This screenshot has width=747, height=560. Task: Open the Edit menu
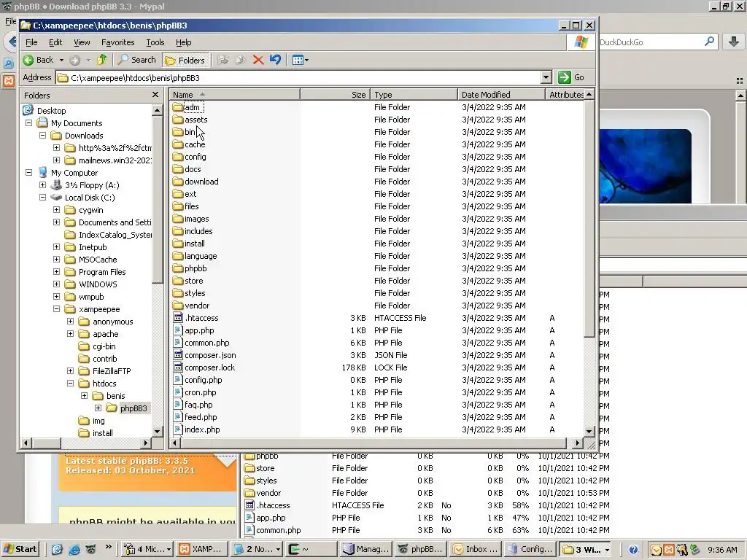tap(55, 42)
